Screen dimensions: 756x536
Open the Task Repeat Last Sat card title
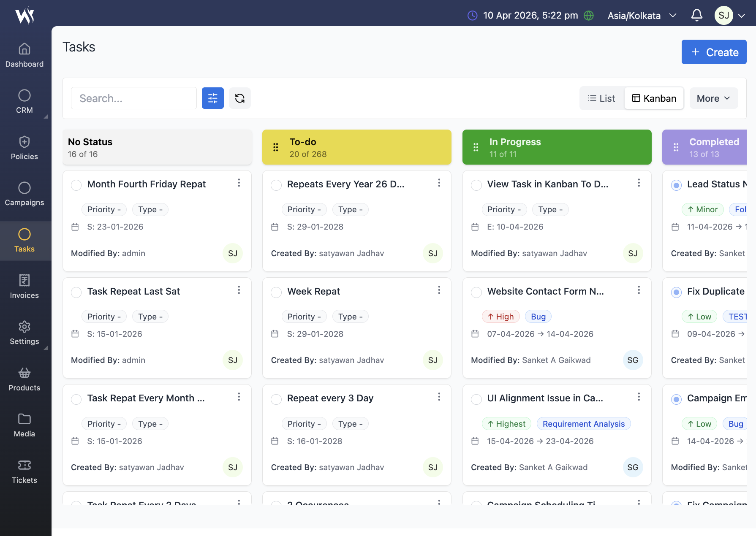click(x=133, y=291)
